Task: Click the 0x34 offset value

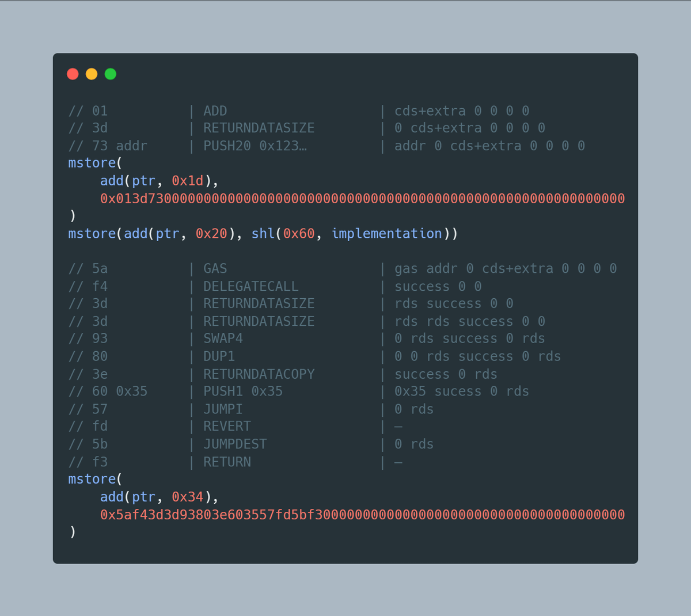Action: [188, 497]
